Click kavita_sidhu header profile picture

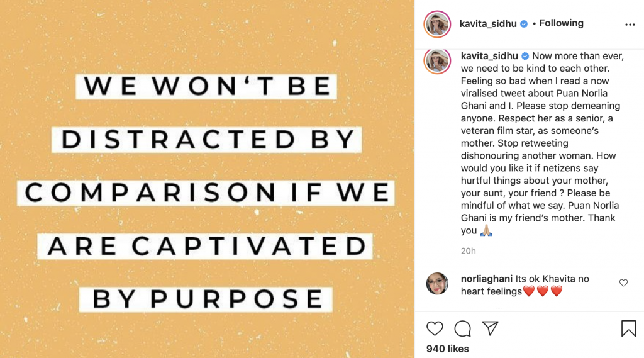tap(437, 24)
